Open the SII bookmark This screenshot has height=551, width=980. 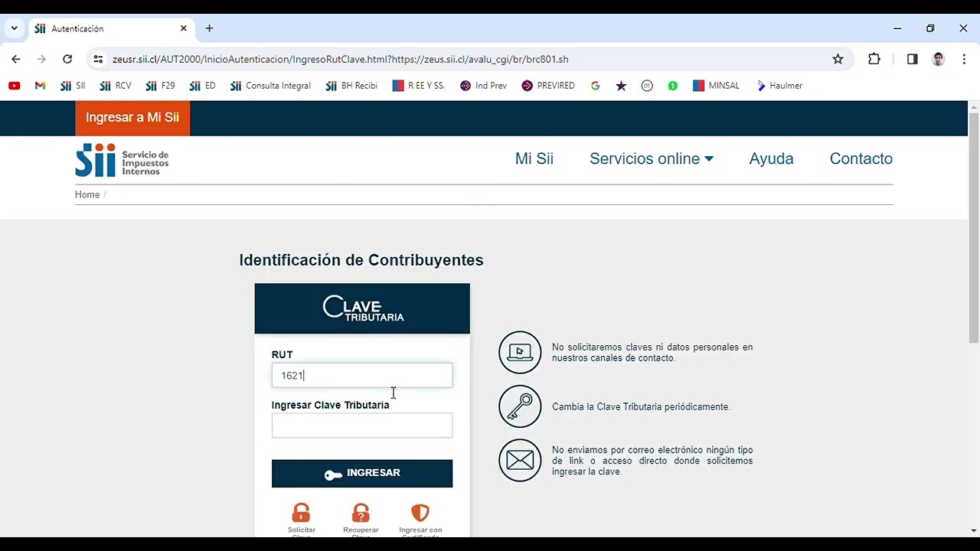[x=73, y=86]
